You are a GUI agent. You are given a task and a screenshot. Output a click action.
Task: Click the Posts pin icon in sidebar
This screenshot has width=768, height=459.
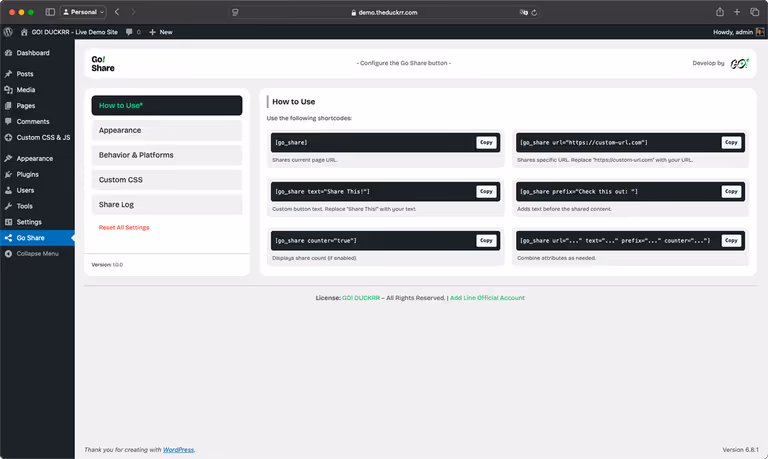pyautogui.click(x=9, y=74)
